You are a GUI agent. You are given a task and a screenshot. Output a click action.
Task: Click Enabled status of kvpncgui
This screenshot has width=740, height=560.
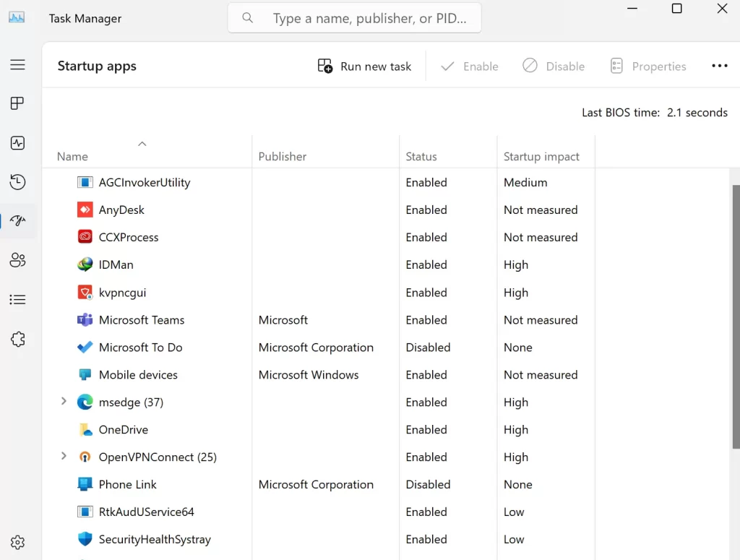tap(426, 293)
